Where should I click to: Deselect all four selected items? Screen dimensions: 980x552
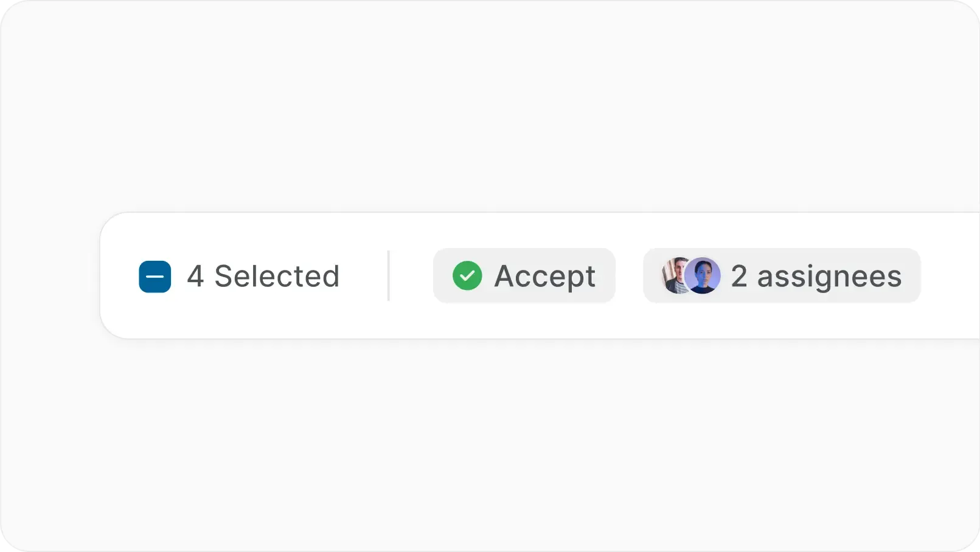[155, 277]
